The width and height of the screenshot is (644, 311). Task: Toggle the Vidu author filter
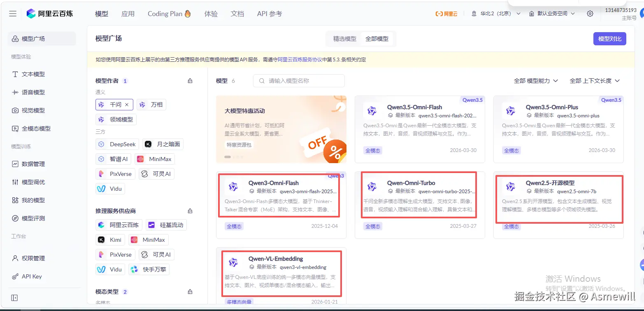pos(110,189)
